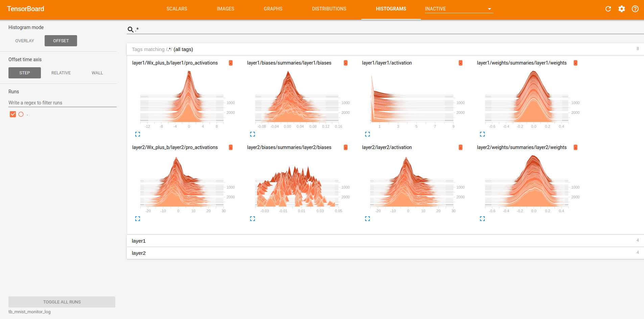The image size is (644, 319).
Task: Click run badge next to layer2 pro_activations
Action: pos(231,147)
